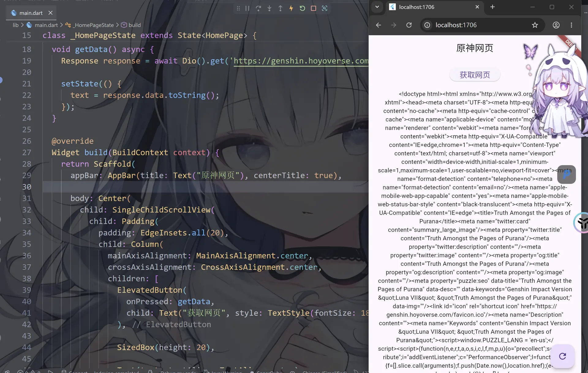The width and height of the screenshot is (588, 373).
Task: Go back in the browser
Action: [379, 25]
